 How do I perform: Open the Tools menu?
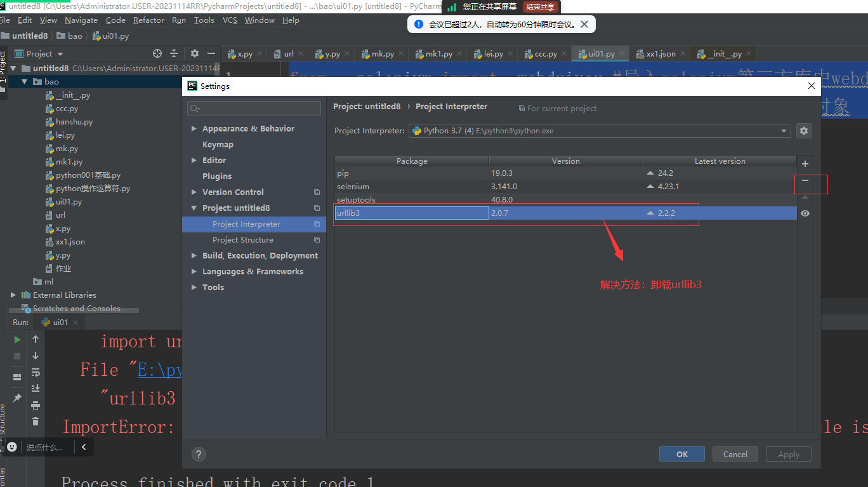point(204,20)
